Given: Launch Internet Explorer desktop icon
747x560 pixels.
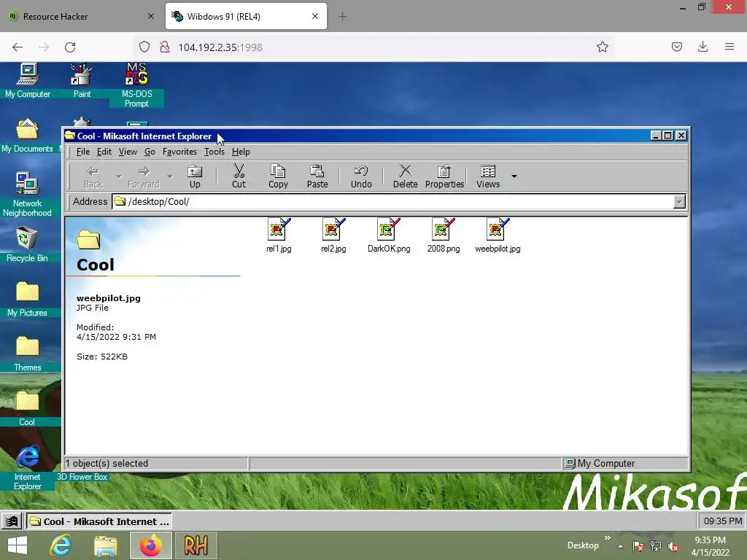Looking at the screenshot, I should coord(27,467).
